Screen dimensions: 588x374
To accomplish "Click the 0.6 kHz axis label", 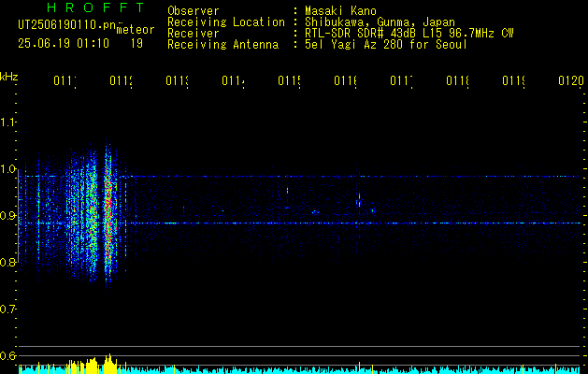I will point(7,355).
